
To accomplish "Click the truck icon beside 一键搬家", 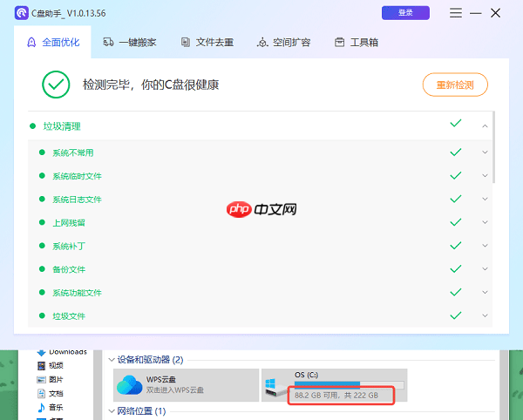I will pos(108,42).
